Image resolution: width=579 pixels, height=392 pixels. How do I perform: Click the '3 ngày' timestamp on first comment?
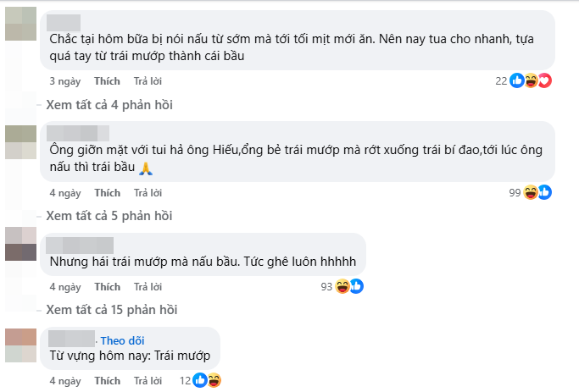point(64,81)
